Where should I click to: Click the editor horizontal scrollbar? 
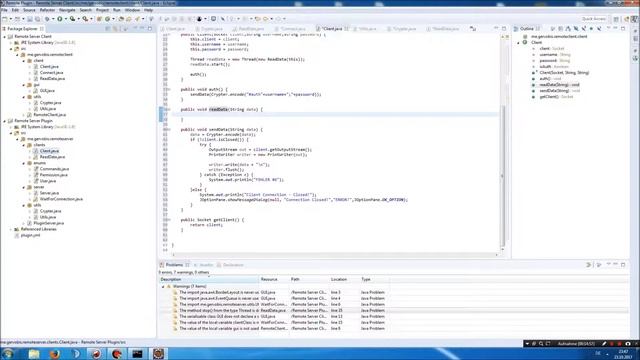pyautogui.click(x=335, y=255)
